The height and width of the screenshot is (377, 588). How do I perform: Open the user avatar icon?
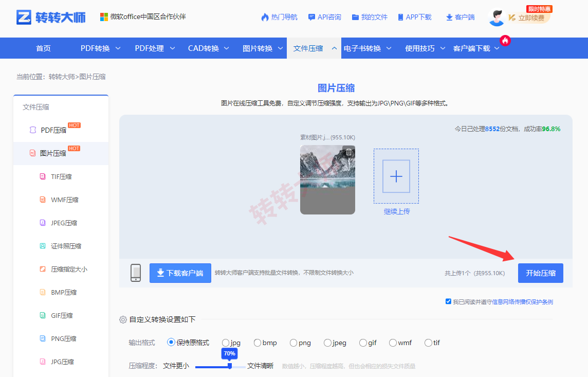pyautogui.click(x=497, y=17)
